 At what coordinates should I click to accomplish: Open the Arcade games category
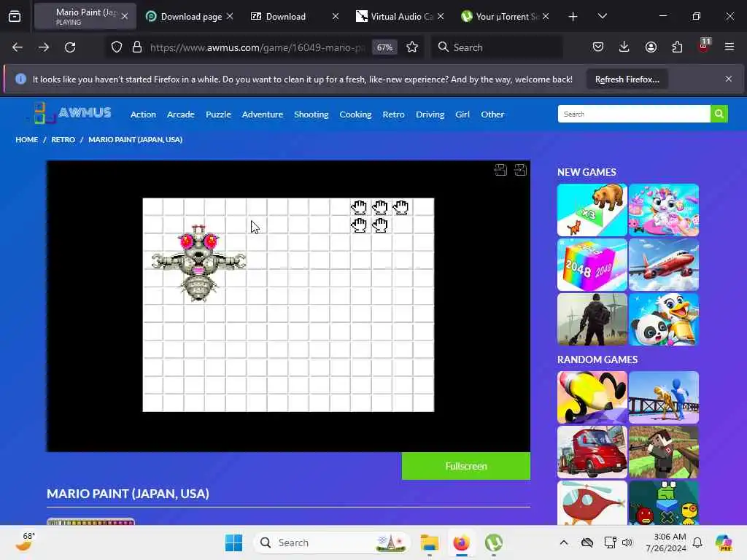181,114
